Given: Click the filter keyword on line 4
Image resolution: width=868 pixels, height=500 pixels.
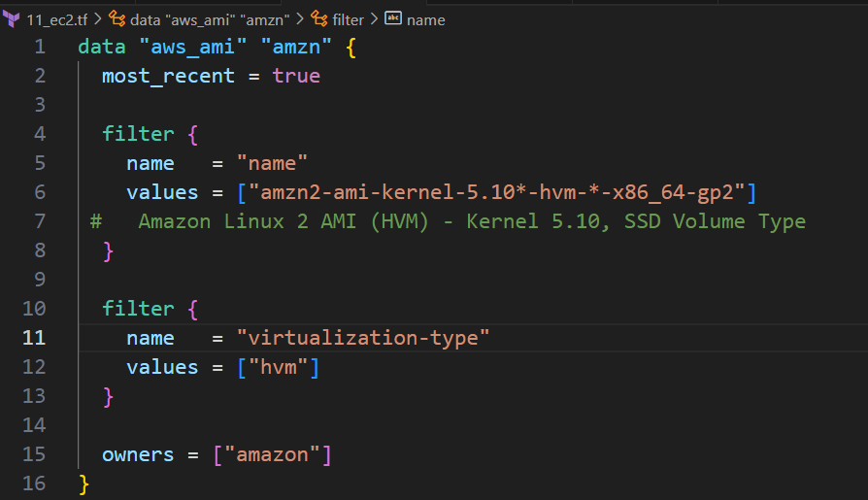Looking at the screenshot, I should tap(138, 134).
